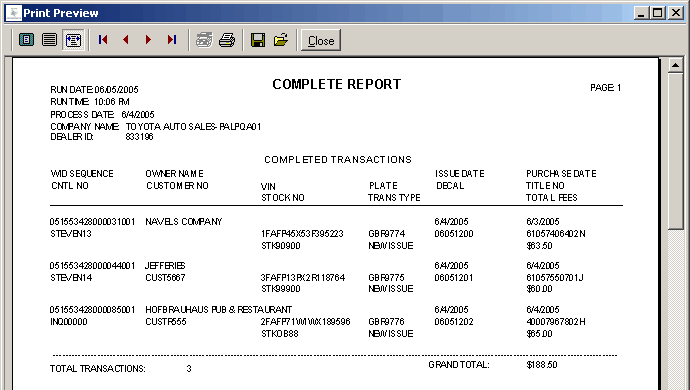Click the TOTAL TRANSACTIONS label

98,368
